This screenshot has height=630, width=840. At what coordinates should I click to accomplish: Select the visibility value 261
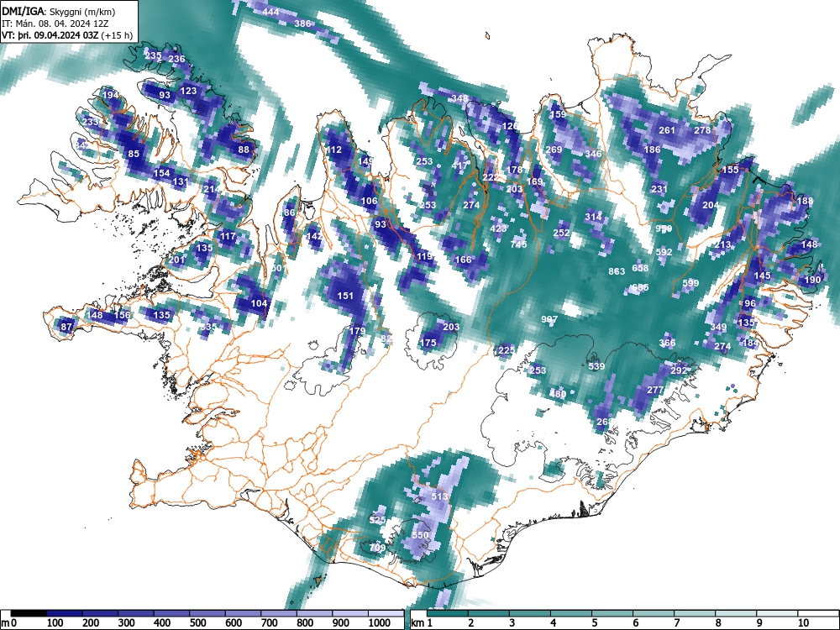(667, 130)
